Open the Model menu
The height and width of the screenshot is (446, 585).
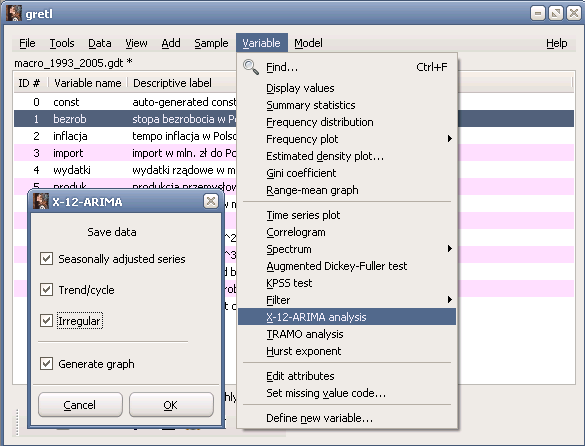coord(308,43)
